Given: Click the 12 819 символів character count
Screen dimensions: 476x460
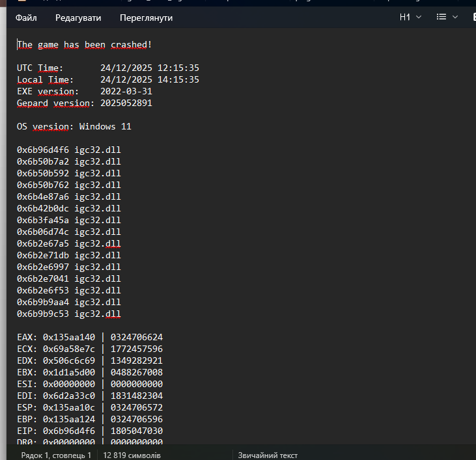Looking at the screenshot, I should 132,455.
